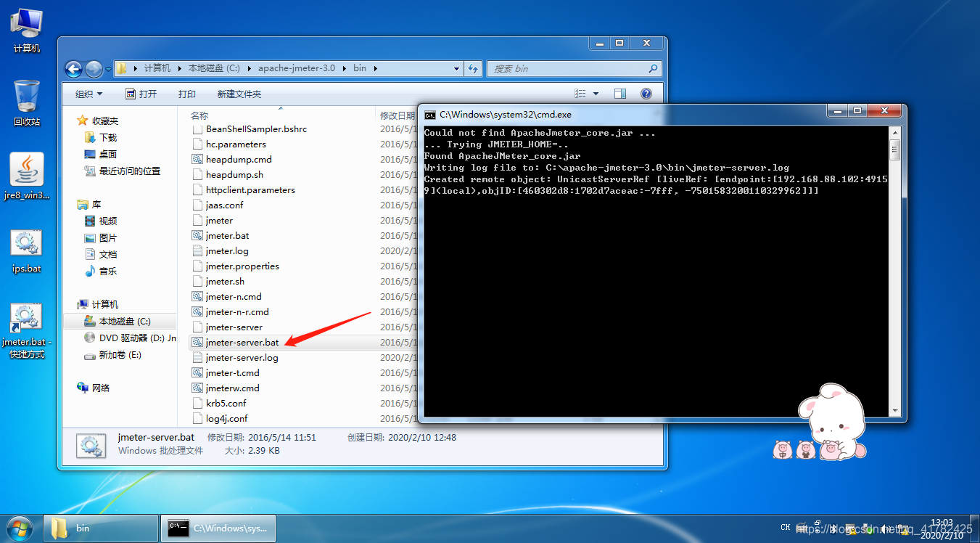Select 音乐 library
The image size is (980, 543).
coord(101,271)
